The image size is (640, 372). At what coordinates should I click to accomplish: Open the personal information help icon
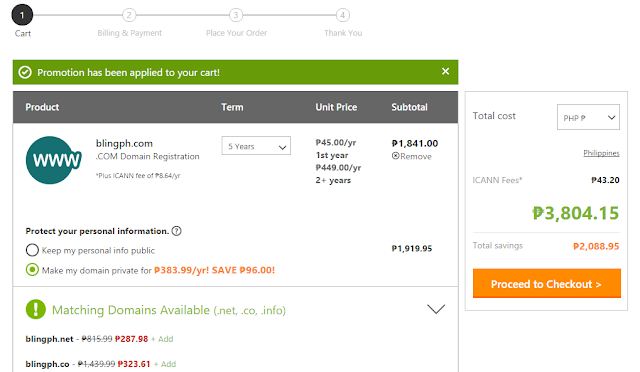176,231
